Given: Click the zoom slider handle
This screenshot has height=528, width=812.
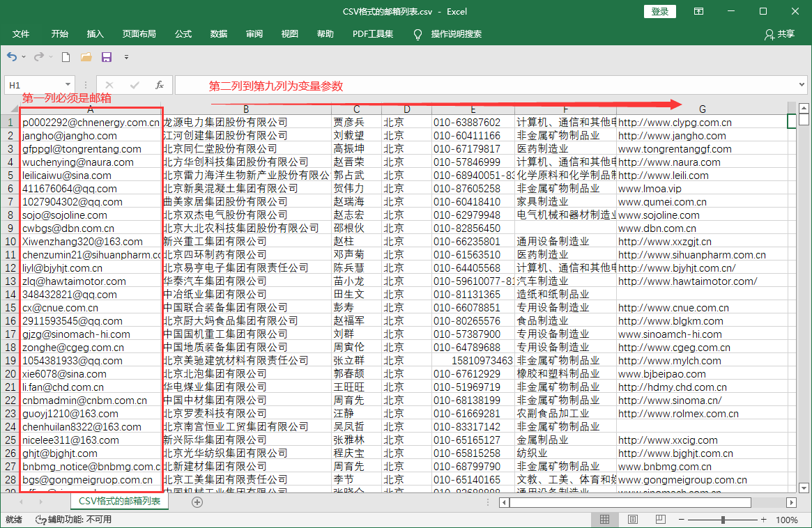Looking at the screenshot, I should point(723,520).
